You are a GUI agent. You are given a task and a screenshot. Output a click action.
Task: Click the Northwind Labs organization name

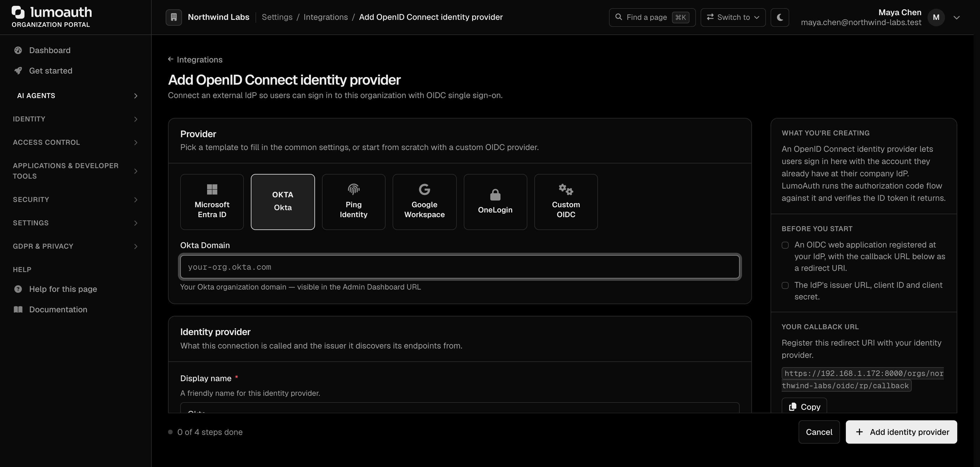(218, 17)
